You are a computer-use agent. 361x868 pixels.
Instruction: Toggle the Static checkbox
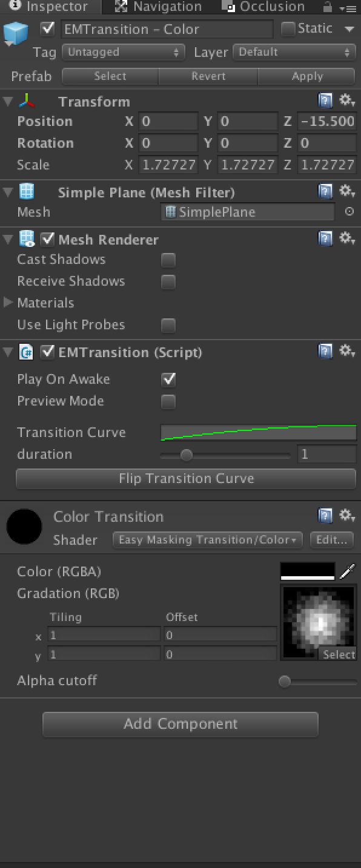click(288, 28)
